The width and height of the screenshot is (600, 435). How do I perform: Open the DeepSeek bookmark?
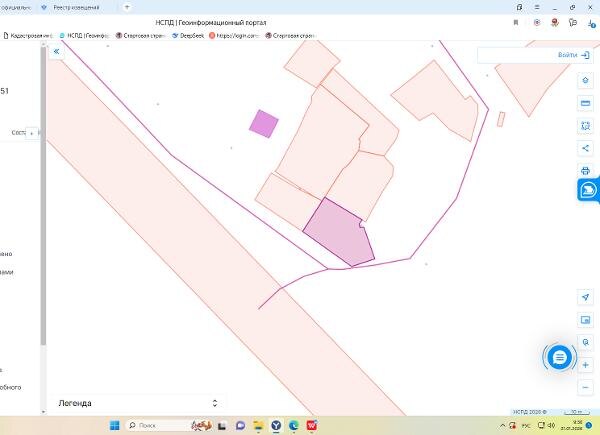click(x=188, y=36)
